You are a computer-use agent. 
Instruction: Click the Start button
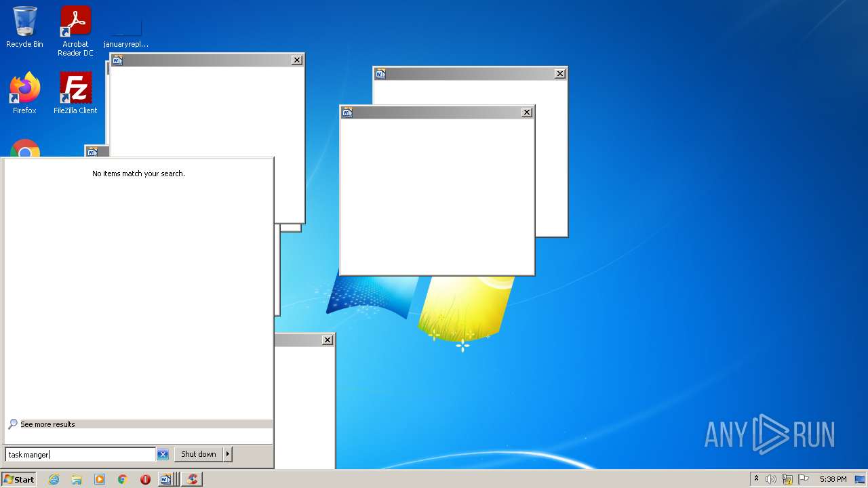pos(18,479)
